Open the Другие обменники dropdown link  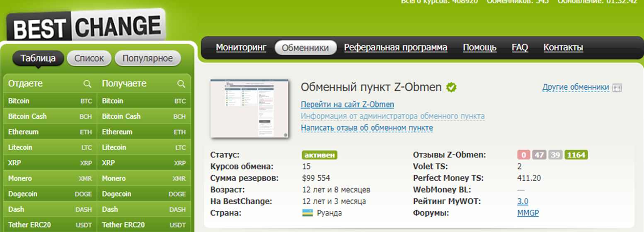(x=576, y=88)
